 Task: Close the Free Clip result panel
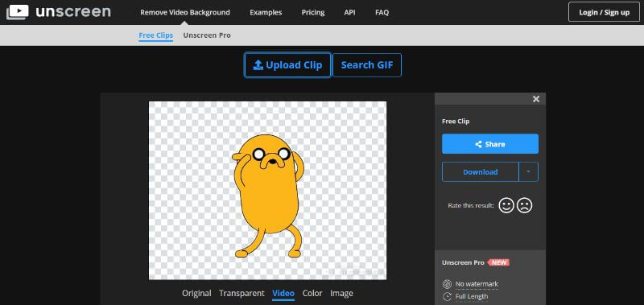click(x=536, y=99)
